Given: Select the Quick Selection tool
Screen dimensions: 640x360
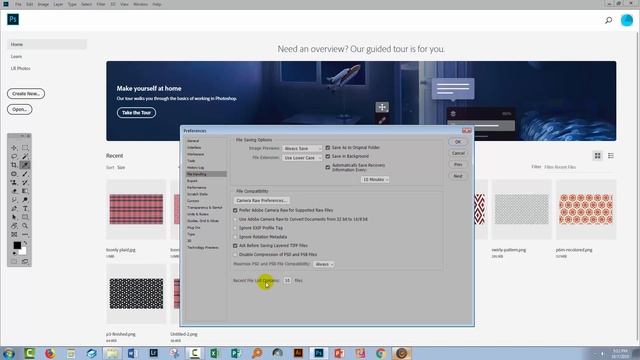Looking at the screenshot, I should [25, 156].
